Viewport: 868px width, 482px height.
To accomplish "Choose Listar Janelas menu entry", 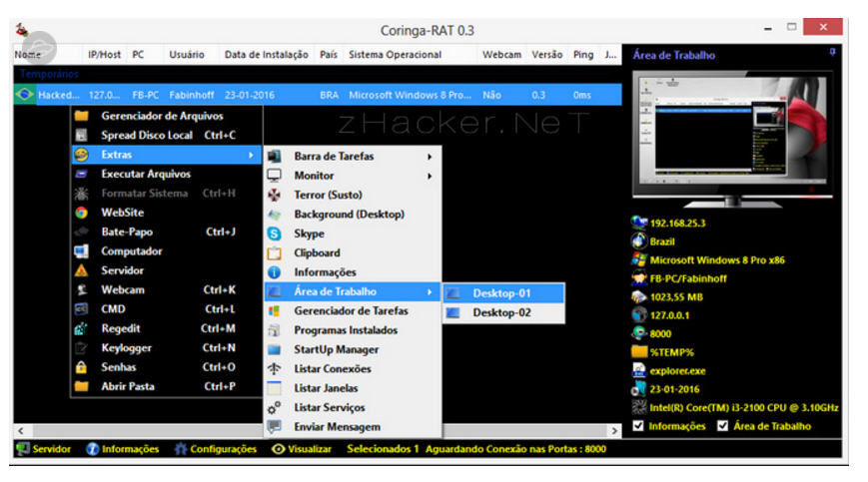I will [x=353, y=388].
